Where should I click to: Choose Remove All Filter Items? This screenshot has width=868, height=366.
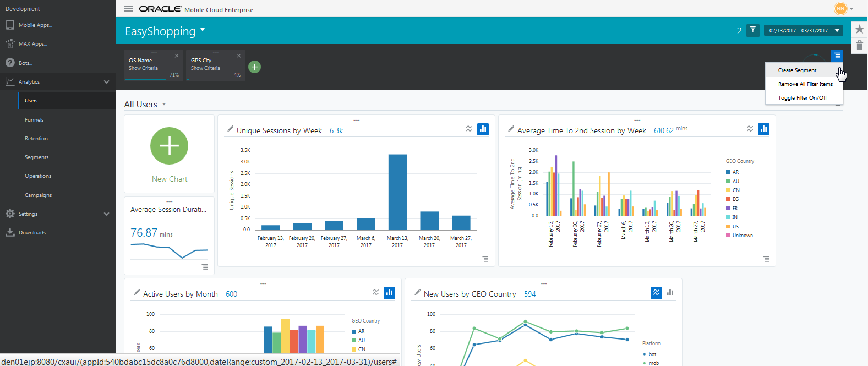click(804, 84)
